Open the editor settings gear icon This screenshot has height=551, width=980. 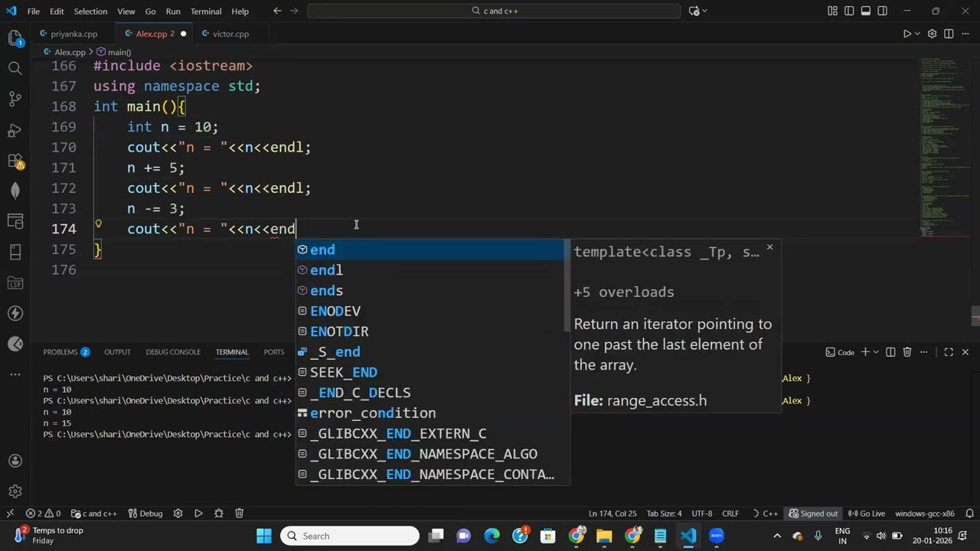[932, 34]
